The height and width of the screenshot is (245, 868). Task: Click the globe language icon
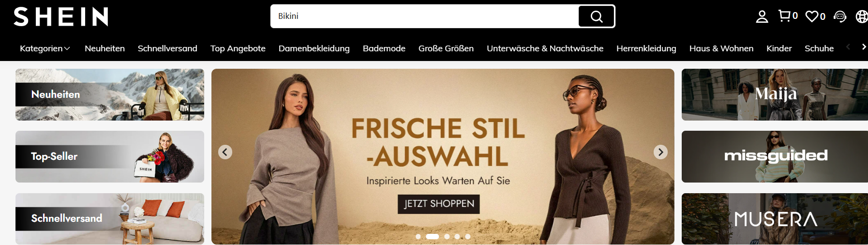point(862,16)
